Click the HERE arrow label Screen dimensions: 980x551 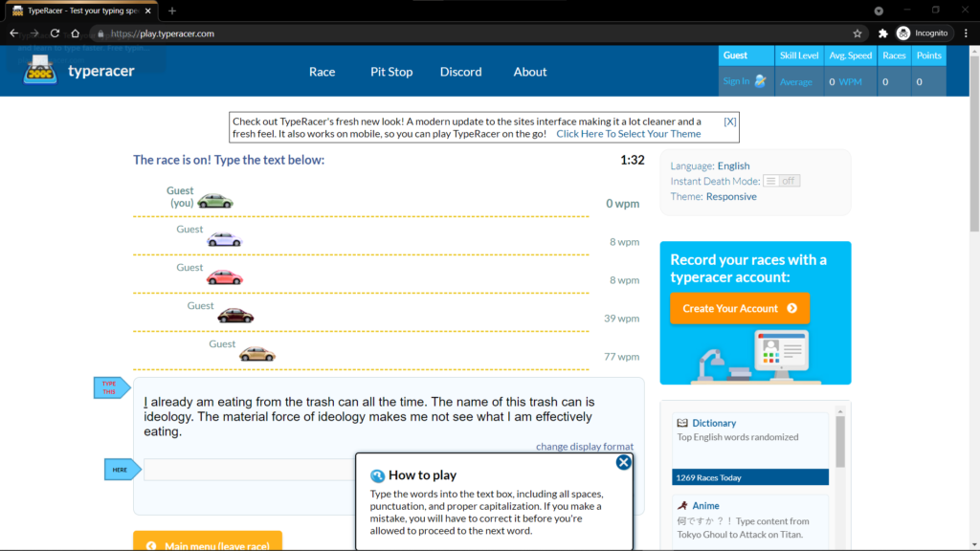pos(122,470)
